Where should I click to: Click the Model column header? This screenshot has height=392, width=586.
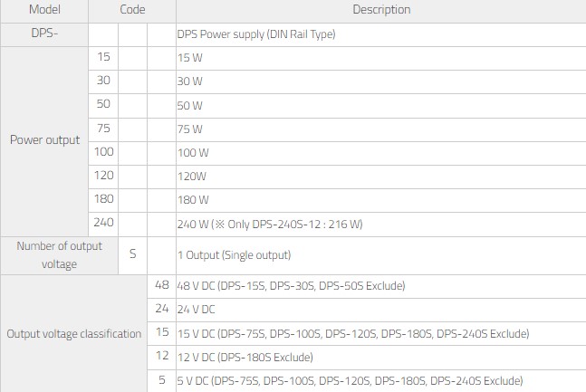tap(44, 10)
